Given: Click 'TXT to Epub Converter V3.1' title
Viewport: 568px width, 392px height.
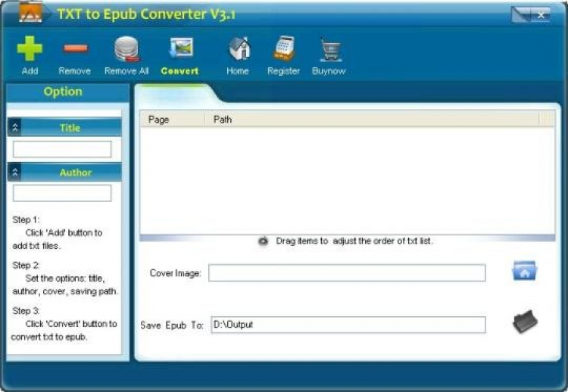Looking at the screenshot, I should pos(146,14).
